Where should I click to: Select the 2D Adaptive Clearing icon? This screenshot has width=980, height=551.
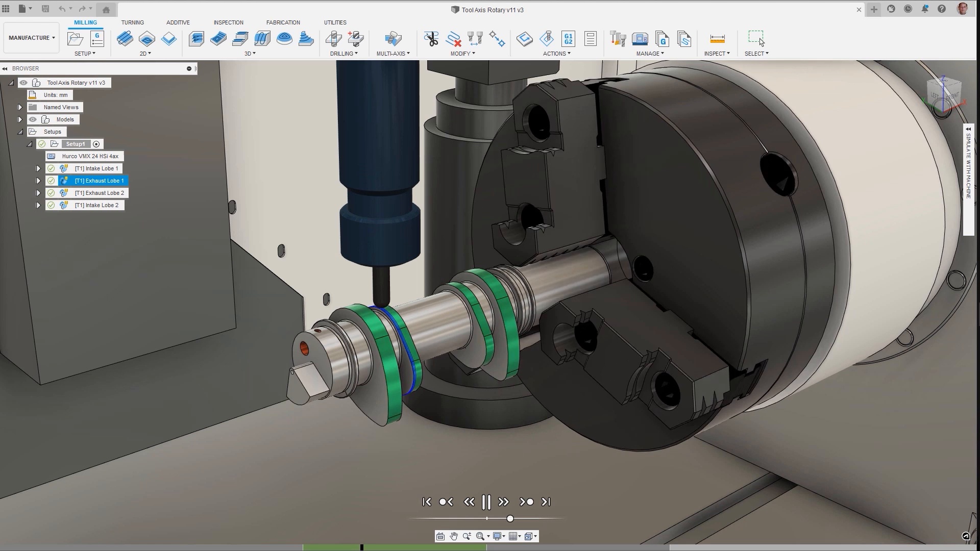pyautogui.click(x=125, y=39)
